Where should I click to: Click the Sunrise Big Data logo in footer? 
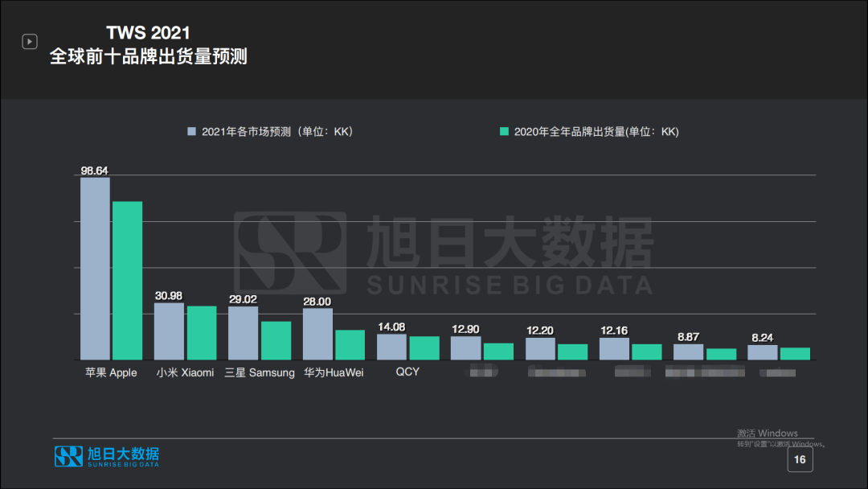coord(107,456)
